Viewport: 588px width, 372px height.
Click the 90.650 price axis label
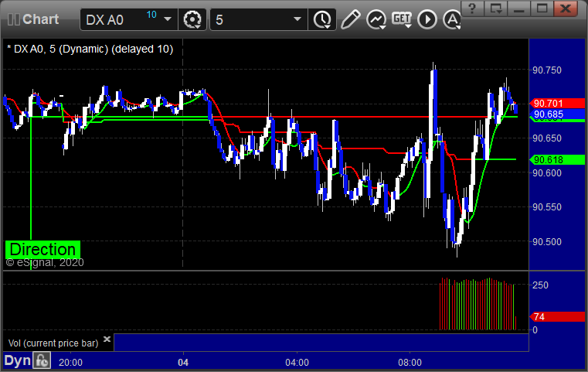click(x=547, y=138)
